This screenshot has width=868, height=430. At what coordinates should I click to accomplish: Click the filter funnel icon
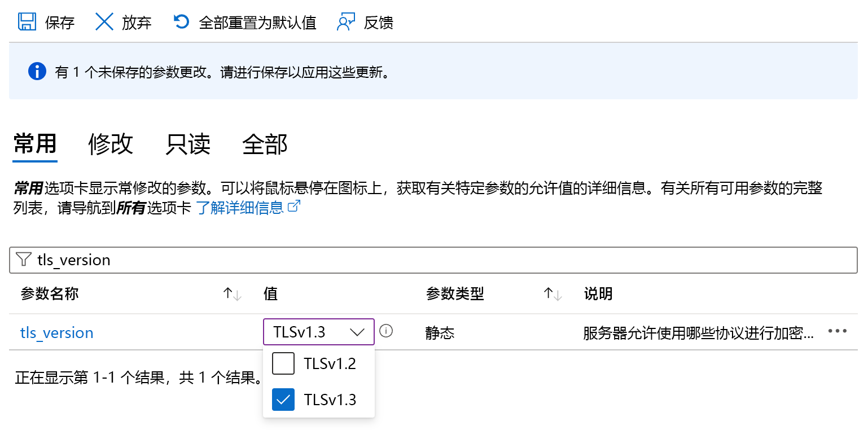pyautogui.click(x=24, y=260)
